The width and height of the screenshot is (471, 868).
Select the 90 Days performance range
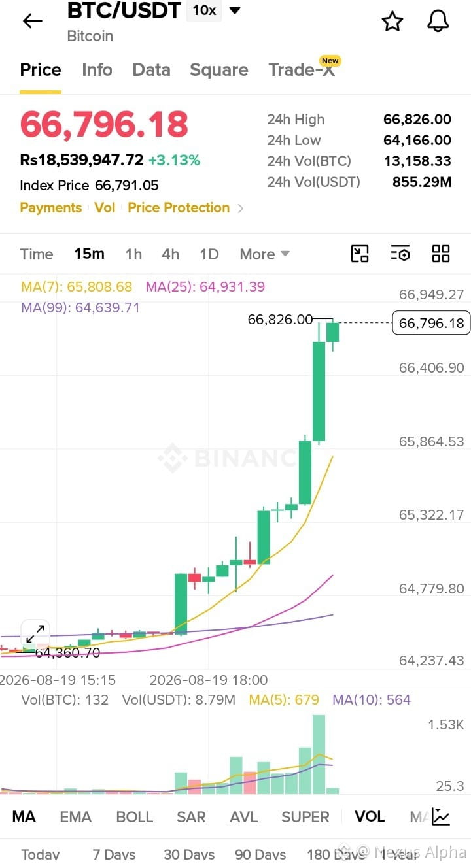pos(260,854)
